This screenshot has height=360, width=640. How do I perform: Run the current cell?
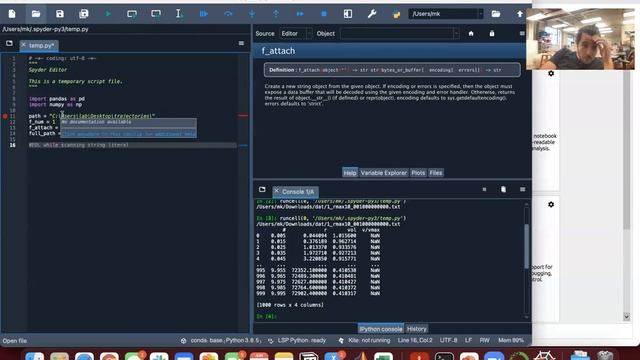(131, 14)
